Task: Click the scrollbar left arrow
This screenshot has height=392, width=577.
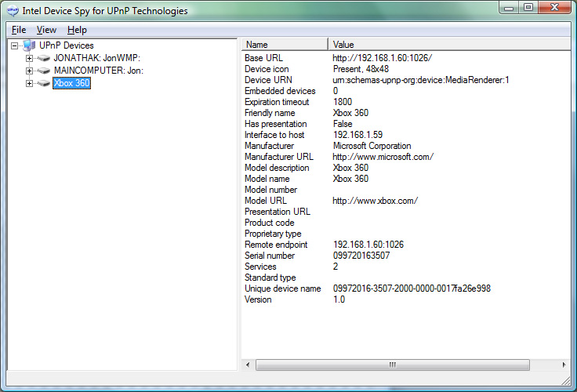Action: (x=248, y=365)
